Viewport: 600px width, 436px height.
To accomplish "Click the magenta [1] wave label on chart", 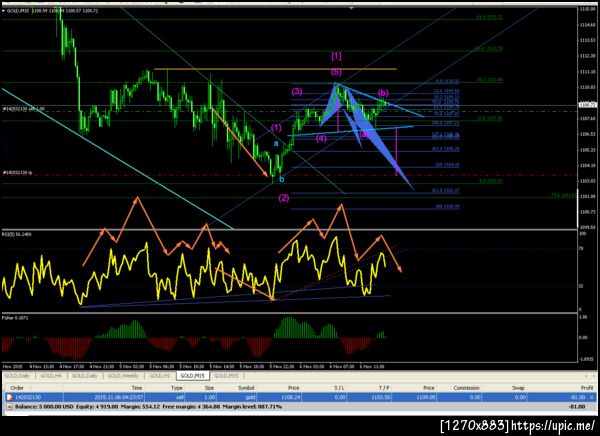I will tap(336, 56).
